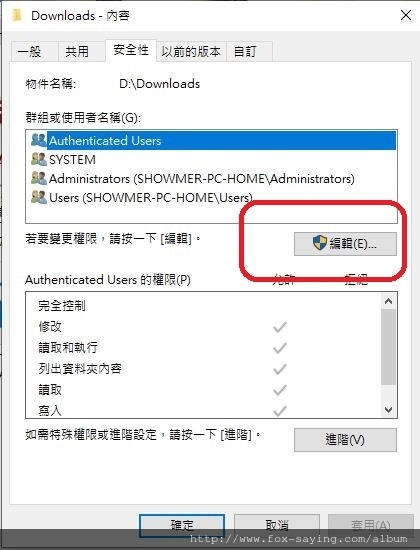
Task: Click the Downloads folder icon in title bar
Action: coord(16,16)
